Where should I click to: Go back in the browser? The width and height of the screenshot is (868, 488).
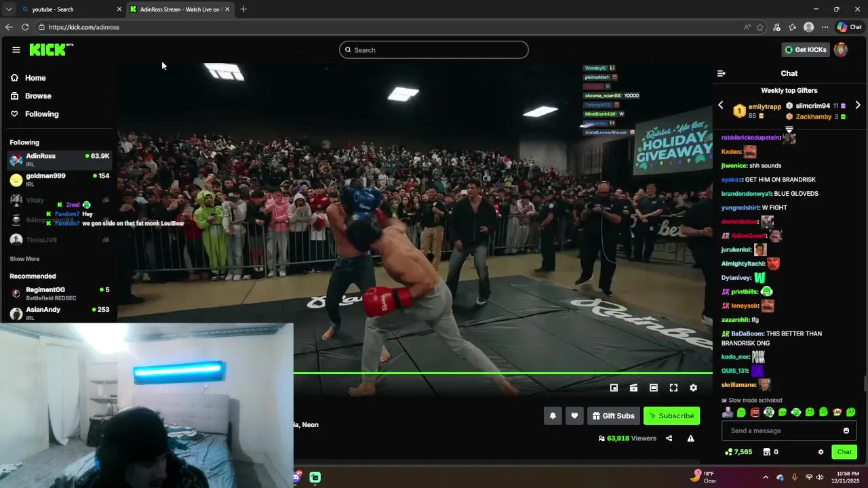(9, 27)
